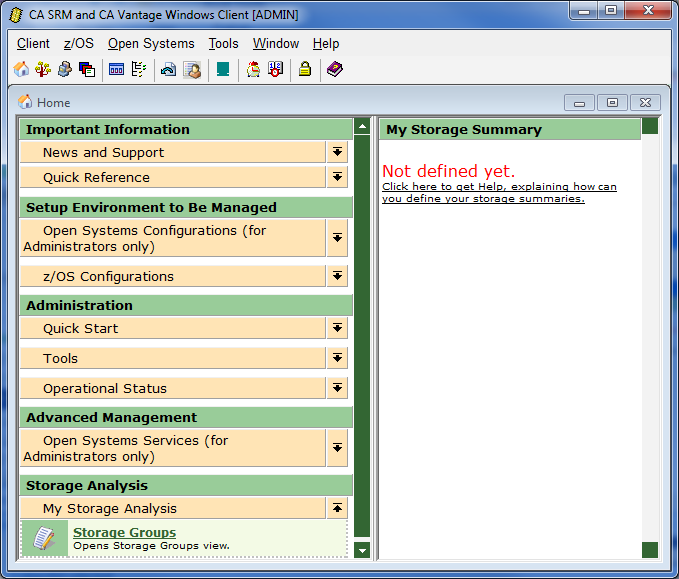Viewport: 679px width, 579px height.
Task: Maximize the Home inner window
Action: coord(612,102)
